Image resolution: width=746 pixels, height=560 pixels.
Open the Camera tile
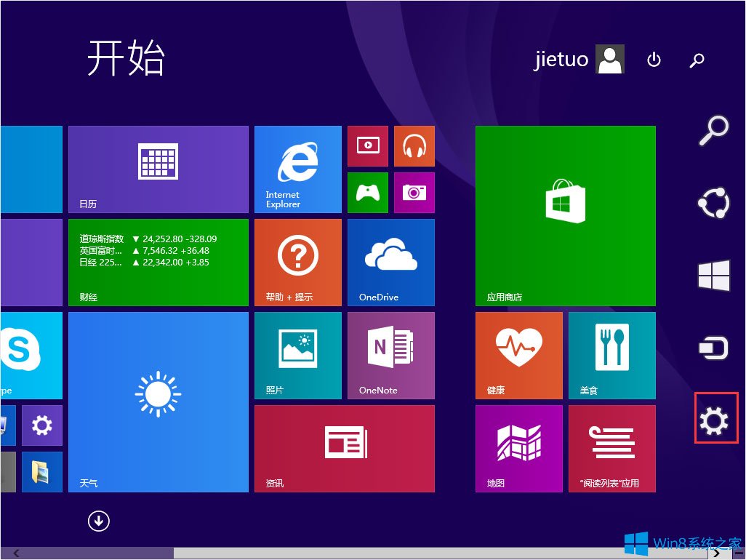414,193
